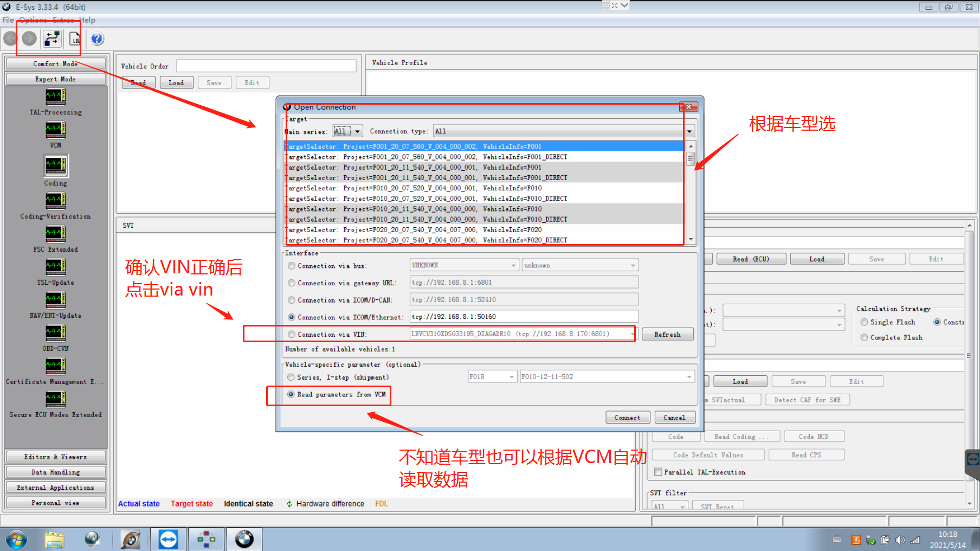Open the TAL-Processing module icon
980x551 pixels.
pos(55,97)
